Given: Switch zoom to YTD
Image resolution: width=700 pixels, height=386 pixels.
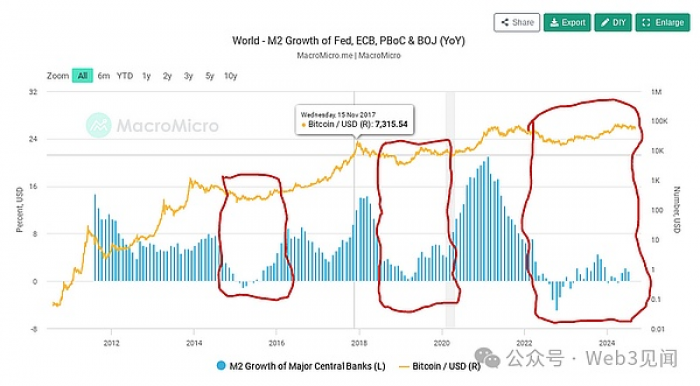Looking at the screenshot, I should pyautogui.click(x=125, y=76).
